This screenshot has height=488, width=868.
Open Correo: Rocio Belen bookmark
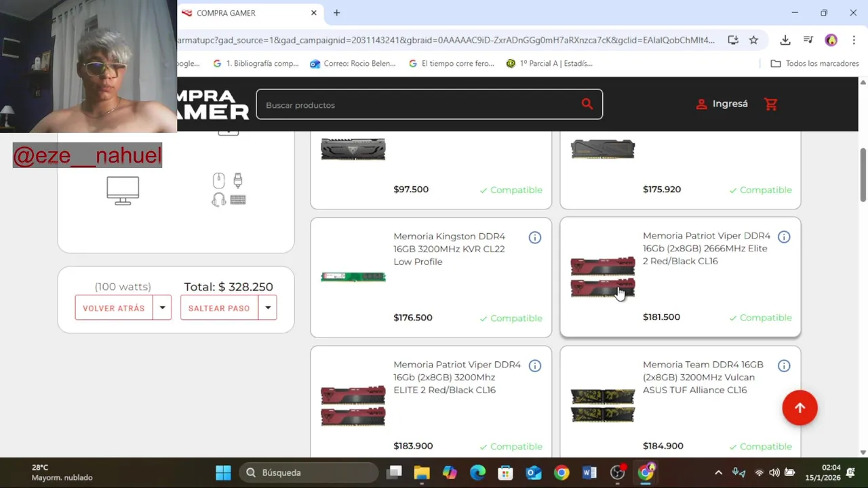(x=353, y=64)
